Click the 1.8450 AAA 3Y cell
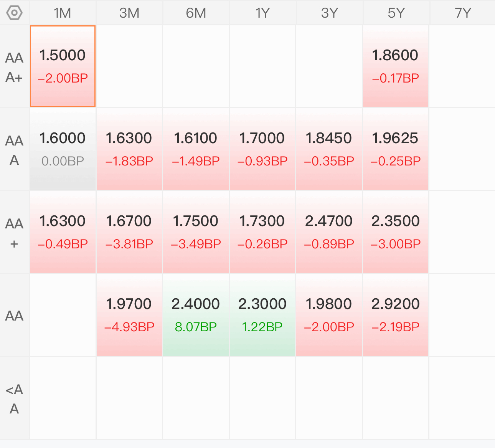 pyautogui.click(x=329, y=149)
